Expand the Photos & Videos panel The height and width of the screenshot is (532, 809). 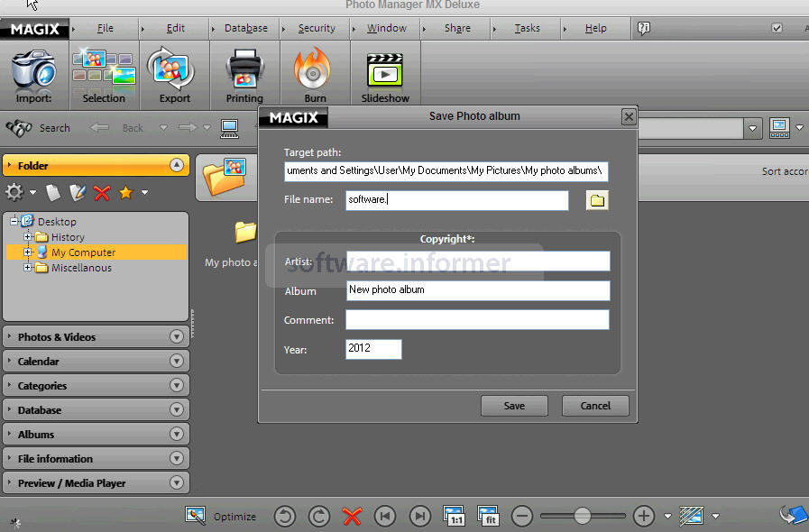click(x=177, y=337)
